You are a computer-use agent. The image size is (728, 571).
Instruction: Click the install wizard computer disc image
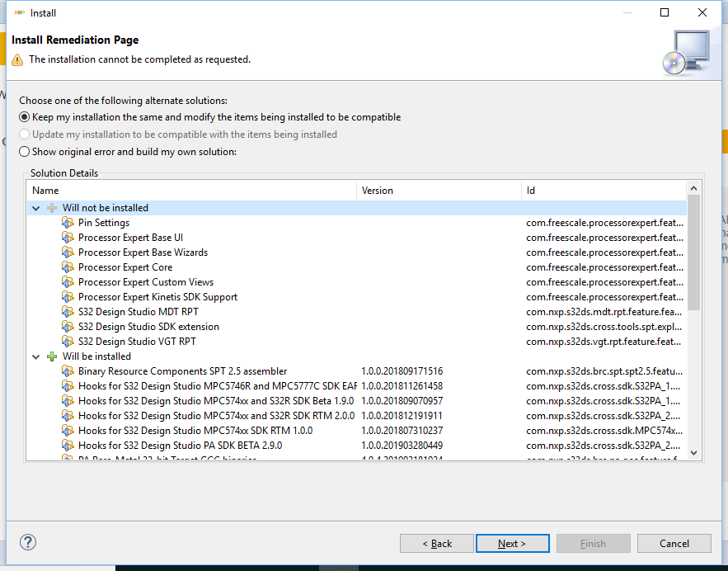pyautogui.click(x=686, y=53)
